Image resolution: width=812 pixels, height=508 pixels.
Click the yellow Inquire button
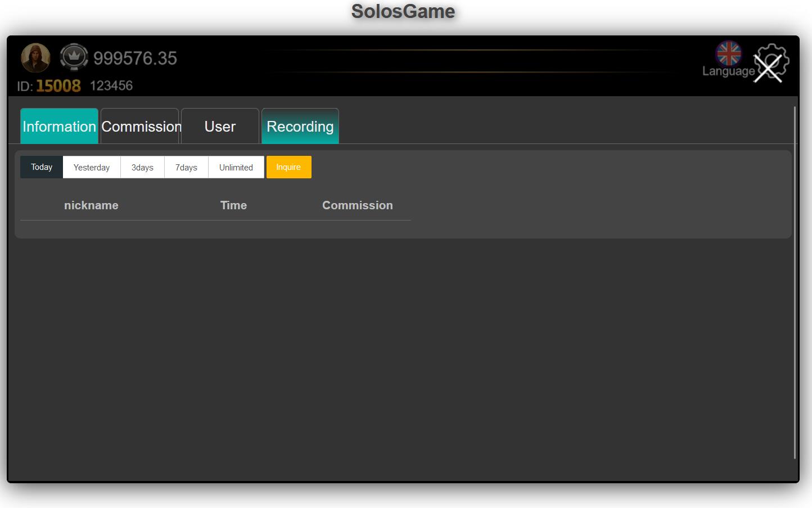288,167
